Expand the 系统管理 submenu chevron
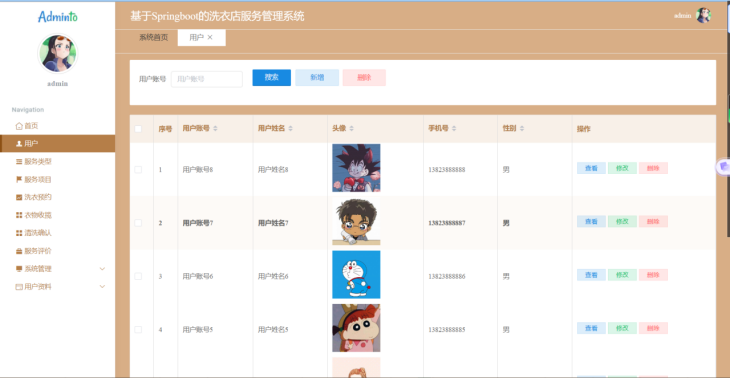 tap(102, 269)
